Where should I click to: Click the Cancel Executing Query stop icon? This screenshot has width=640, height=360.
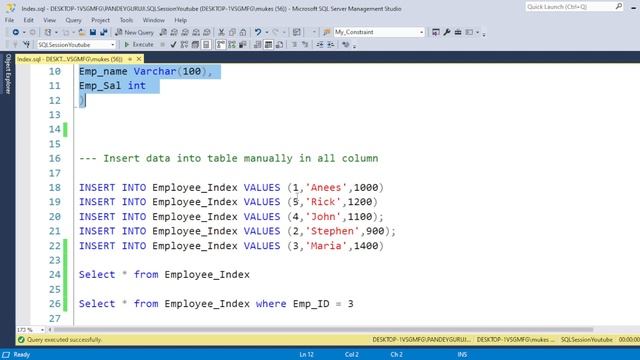point(162,44)
